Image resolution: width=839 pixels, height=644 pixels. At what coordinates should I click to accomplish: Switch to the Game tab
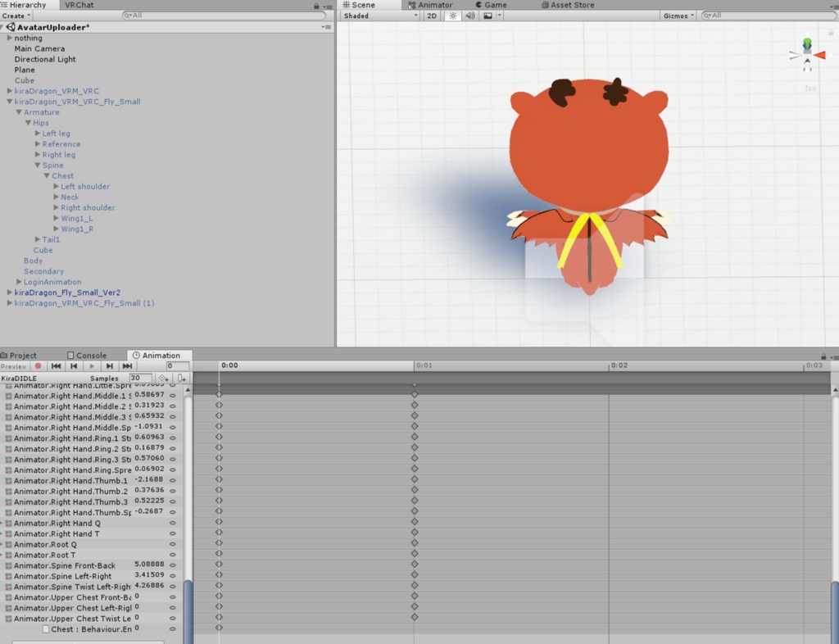492,5
